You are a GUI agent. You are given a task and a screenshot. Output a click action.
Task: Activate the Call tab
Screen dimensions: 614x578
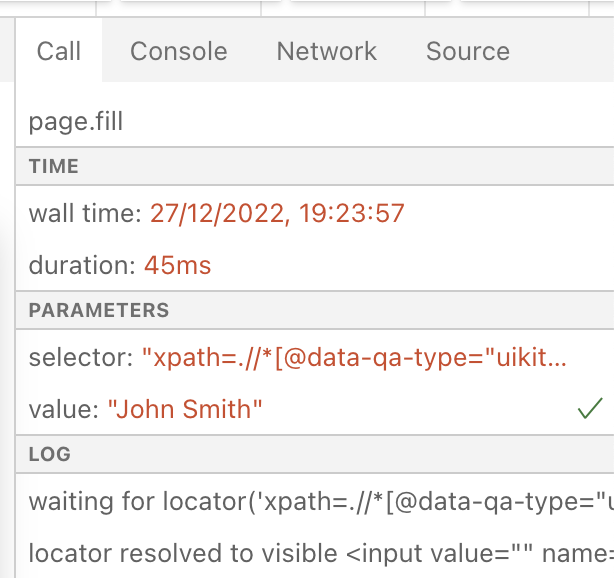tap(59, 51)
